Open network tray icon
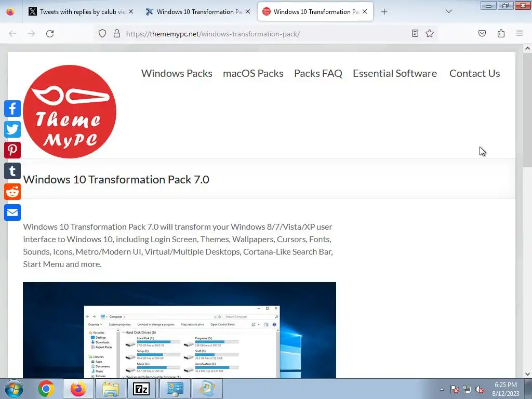This screenshot has height=399, width=532. click(x=467, y=390)
